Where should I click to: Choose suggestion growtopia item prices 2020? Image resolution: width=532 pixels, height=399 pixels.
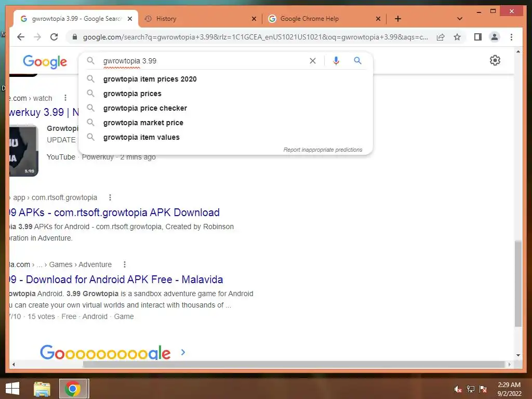(225, 79)
